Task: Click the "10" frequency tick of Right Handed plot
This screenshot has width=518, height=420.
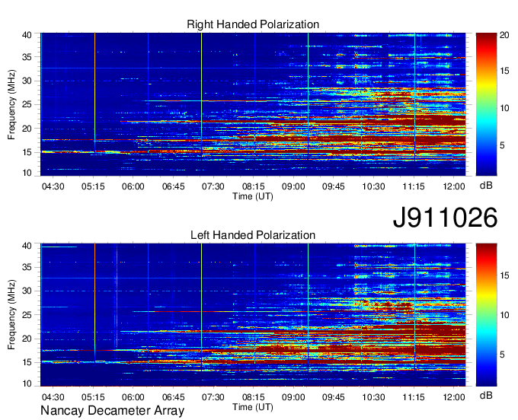Action: (x=27, y=173)
